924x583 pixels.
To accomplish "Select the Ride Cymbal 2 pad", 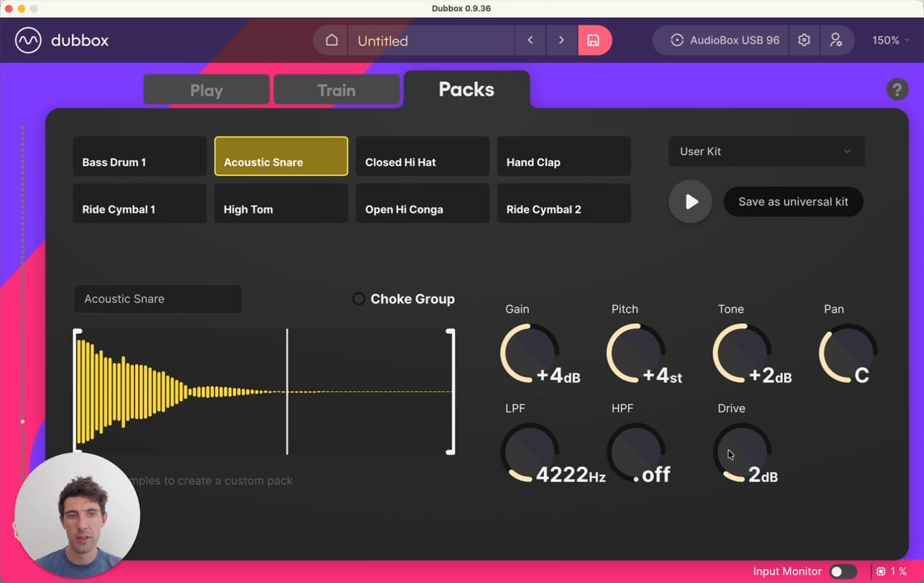I will (564, 203).
